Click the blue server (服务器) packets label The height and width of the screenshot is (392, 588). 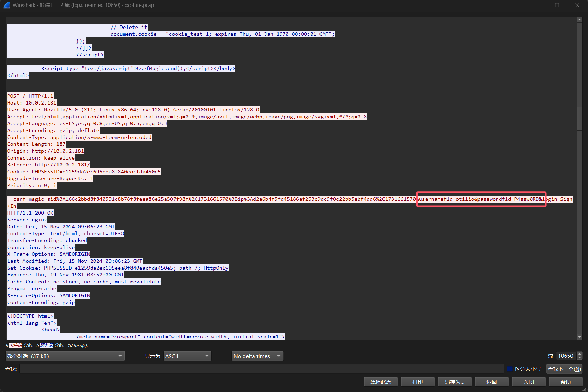(x=46, y=345)
